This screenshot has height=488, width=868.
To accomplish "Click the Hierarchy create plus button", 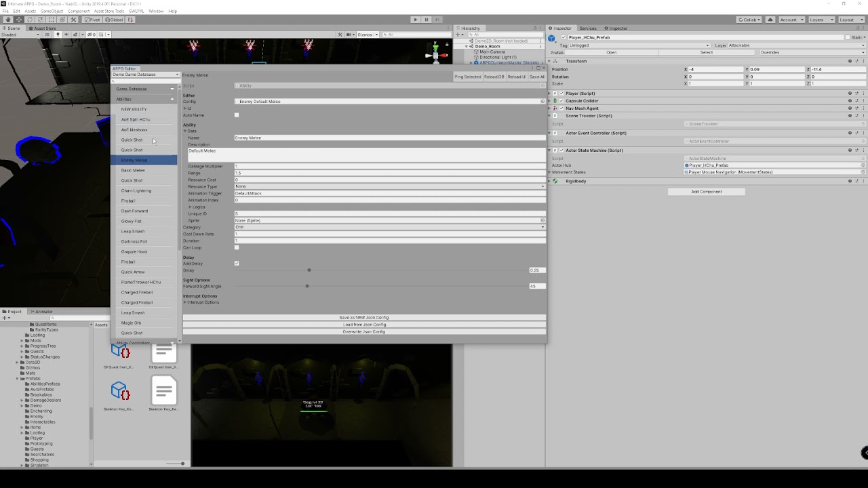I will click(x=459, y=35).
